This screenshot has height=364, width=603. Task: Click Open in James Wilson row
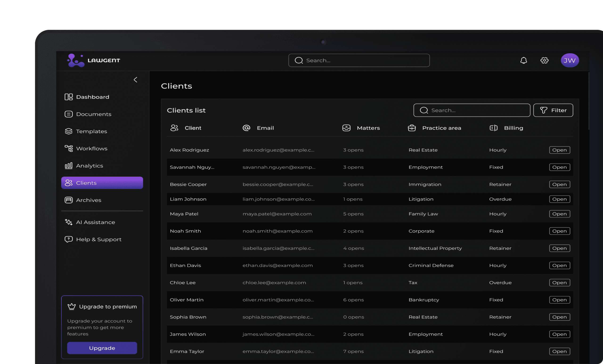tap(559, 334)
